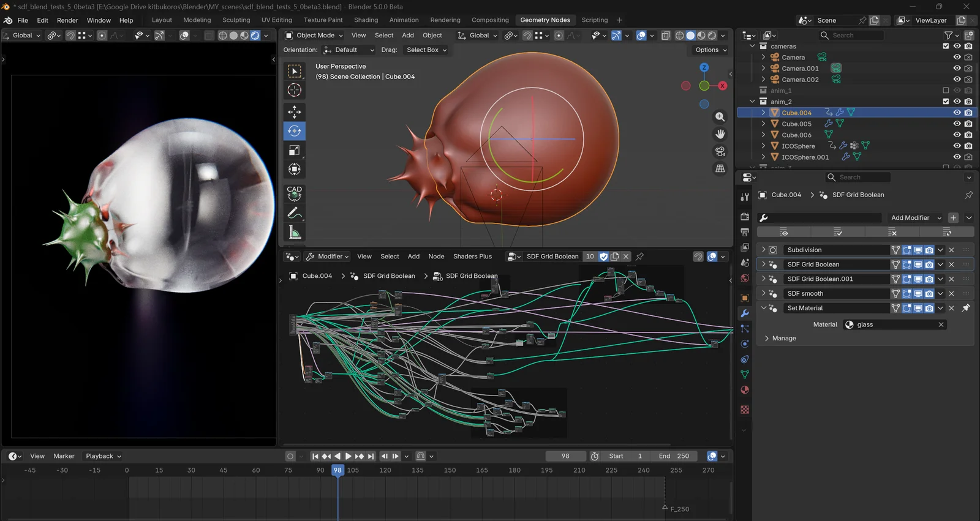Select the Rotate tool in viewport toolbar
The width and height of the screenshot is (980, 521).
(295, 131)
